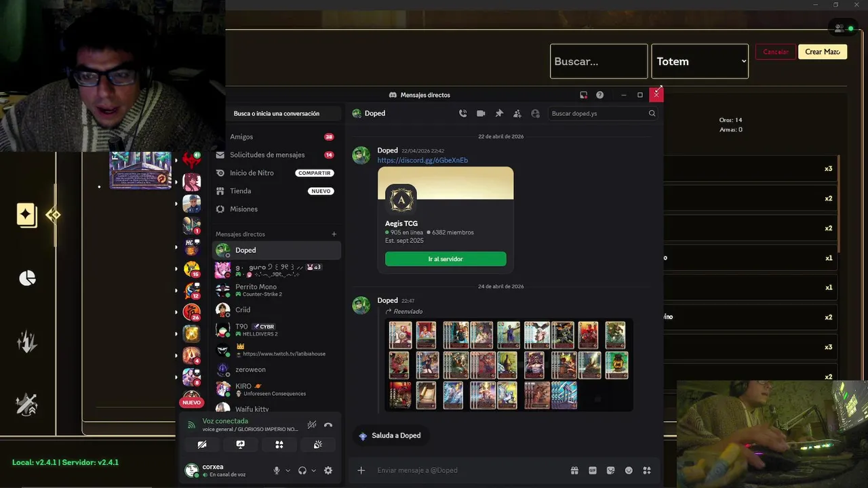Open the Aegis TCG server logo
This screenshot has height=488, width=868.
tap(401, 199)
